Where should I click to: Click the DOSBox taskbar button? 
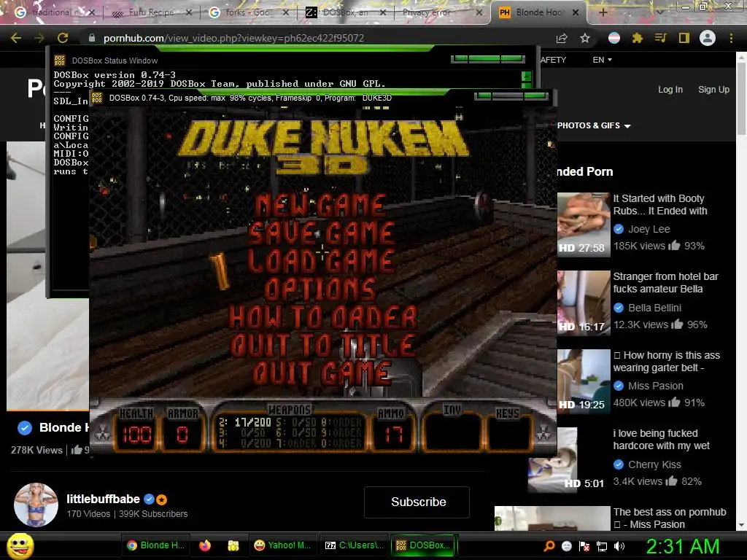[424, 545]
